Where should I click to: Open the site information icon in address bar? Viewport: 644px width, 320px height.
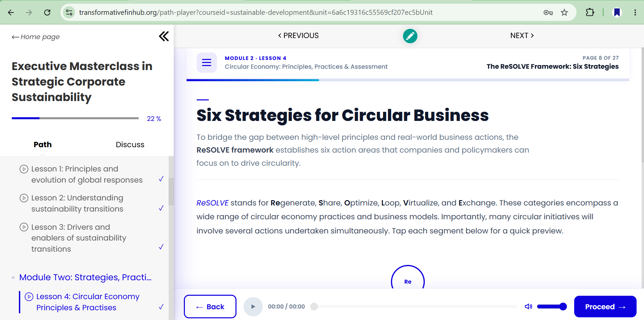69,12
